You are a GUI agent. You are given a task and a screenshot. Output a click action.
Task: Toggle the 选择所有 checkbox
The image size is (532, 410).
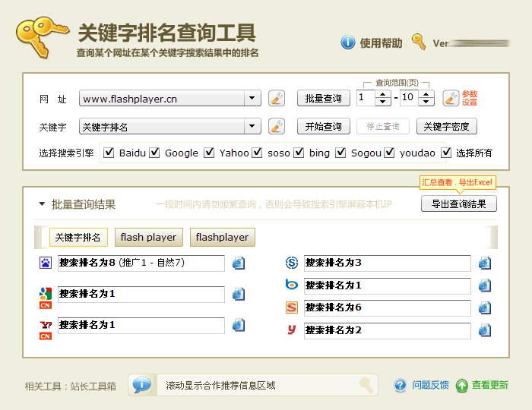446,153
